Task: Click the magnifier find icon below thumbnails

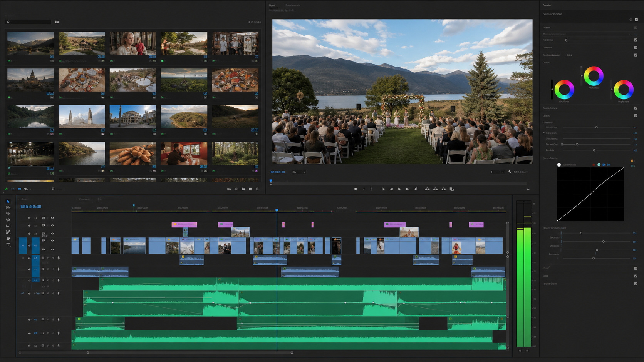Action: click(236, 189)
